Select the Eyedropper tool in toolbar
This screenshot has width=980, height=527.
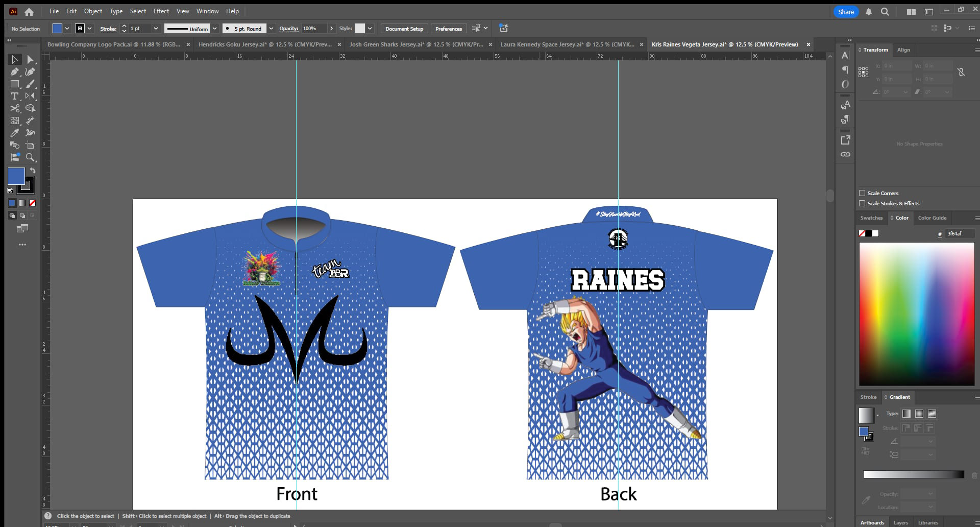(15, 133)
